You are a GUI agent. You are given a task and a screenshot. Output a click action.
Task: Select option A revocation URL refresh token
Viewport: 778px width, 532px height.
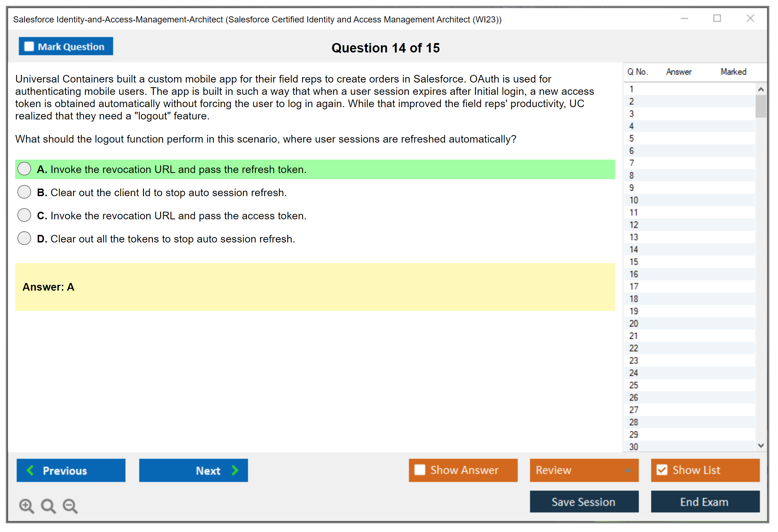pos(24,169)
